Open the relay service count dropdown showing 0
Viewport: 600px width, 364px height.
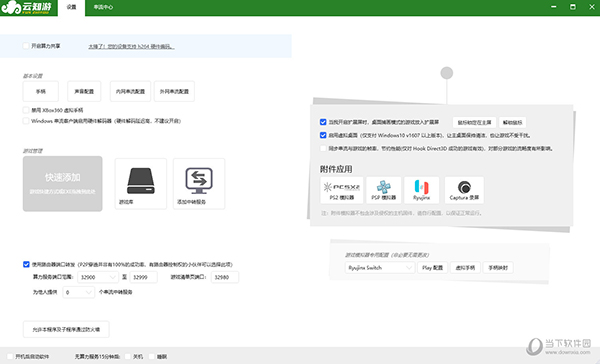(x=78, y=292)
